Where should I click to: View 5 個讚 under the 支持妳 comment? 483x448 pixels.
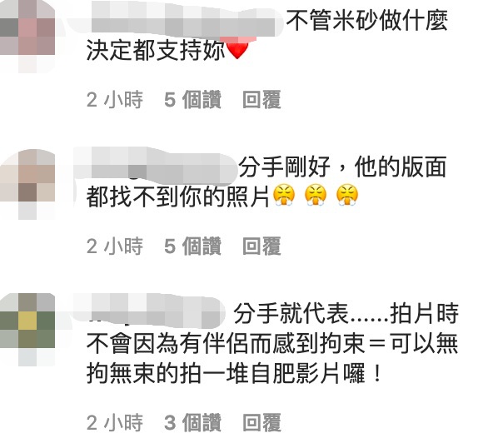click(192, 100)
